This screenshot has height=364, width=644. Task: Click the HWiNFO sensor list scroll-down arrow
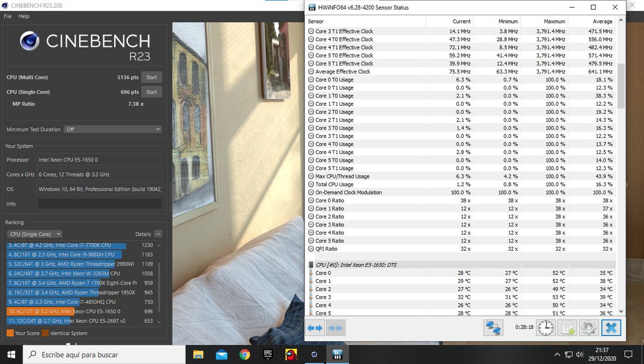point(621,312)
